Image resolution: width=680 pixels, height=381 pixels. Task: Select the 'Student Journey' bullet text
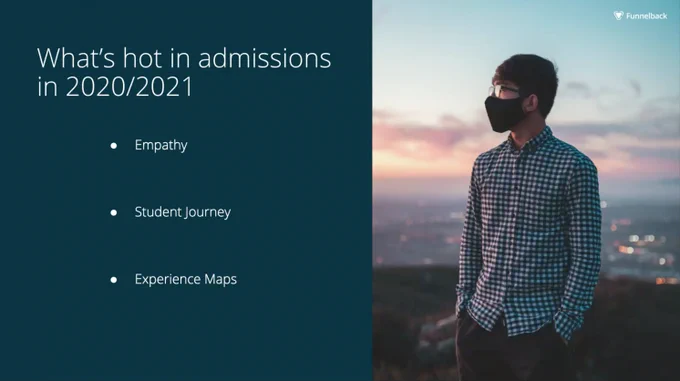(x=183, y=212)
